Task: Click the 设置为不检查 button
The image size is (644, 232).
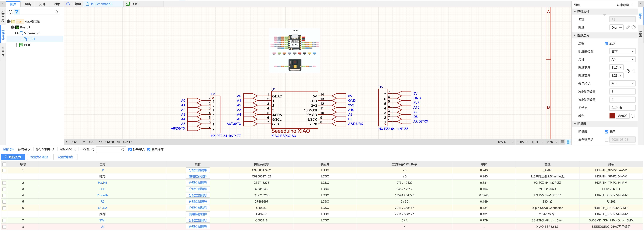Action: click(39, 157)
